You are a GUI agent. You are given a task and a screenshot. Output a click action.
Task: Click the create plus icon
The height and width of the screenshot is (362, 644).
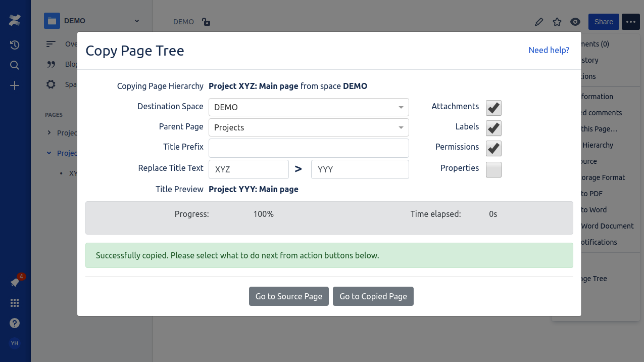pos(15,85)
